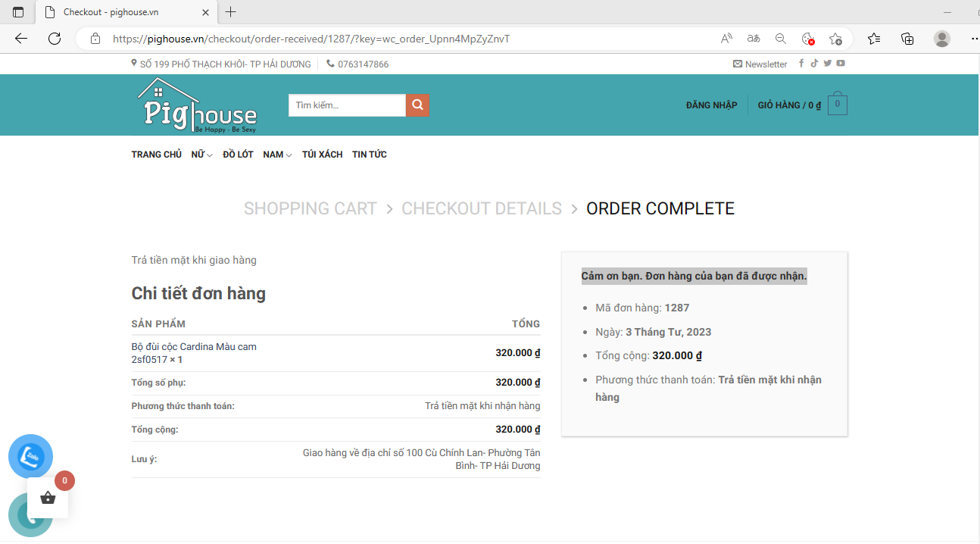This screenshot has height=544, width=980.
Task: Click the cart count box in header
Action: point(837,105)
